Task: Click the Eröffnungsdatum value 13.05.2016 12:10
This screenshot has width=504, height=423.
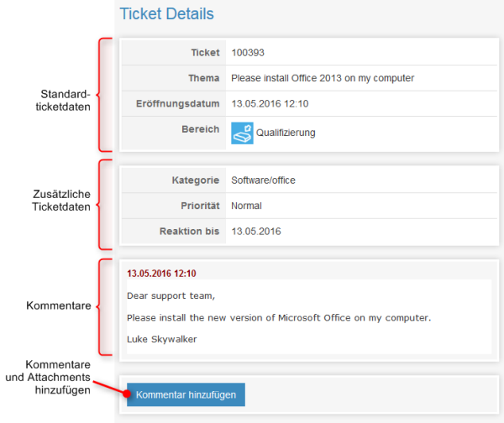Action: pos(270,104)
